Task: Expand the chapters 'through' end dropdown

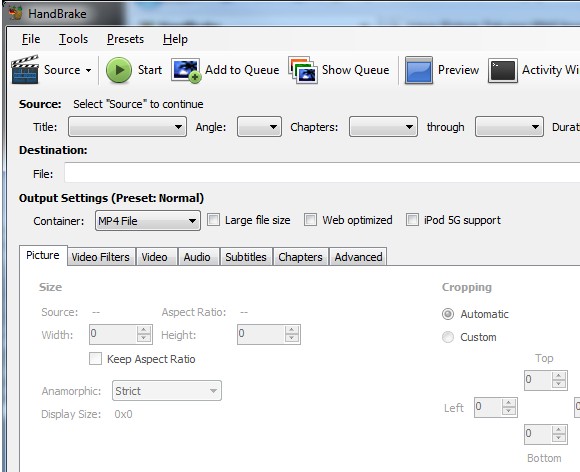Action: coord(509,127)
